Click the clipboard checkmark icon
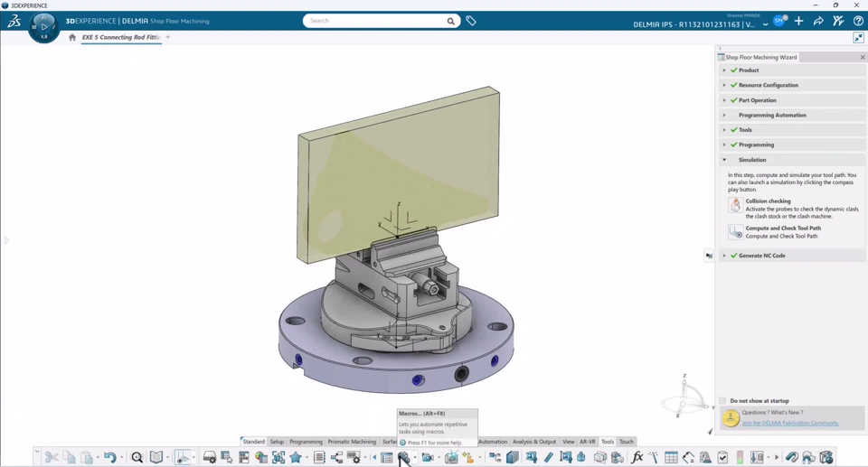 pyautogui.click(x=722, y=457)
